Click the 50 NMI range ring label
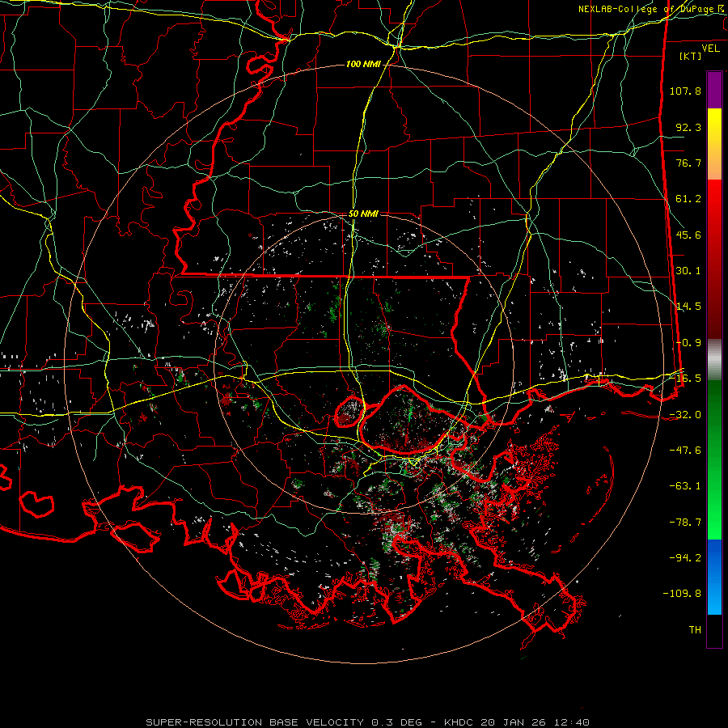This screenshot has height=728, width=728. point(363,214)
